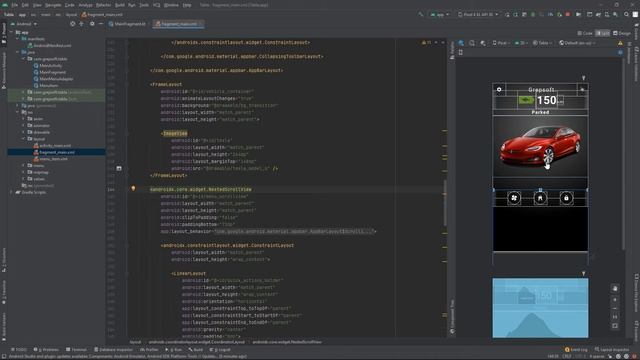
Task: Click the orientation icon in preview toolbar
Action: tap(472, 43)
